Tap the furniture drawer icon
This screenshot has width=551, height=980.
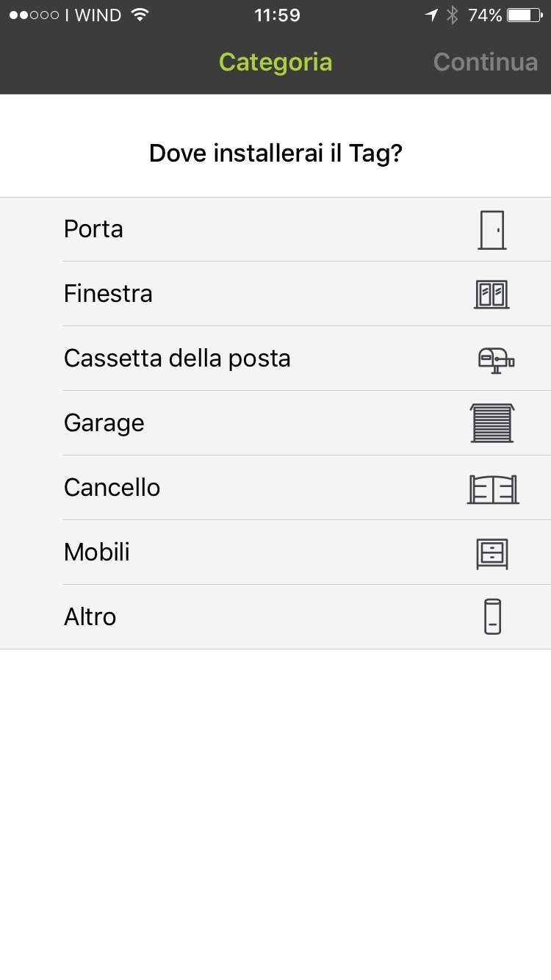[491, 553]
